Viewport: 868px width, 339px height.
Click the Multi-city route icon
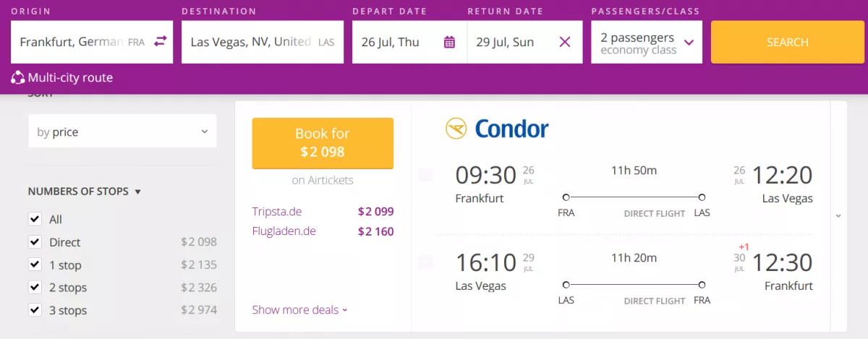pyautogui.click(x=18, y=77)
